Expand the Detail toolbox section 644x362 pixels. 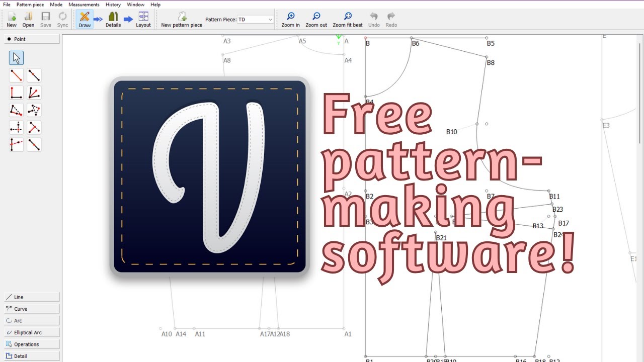(x=32, y=356)
